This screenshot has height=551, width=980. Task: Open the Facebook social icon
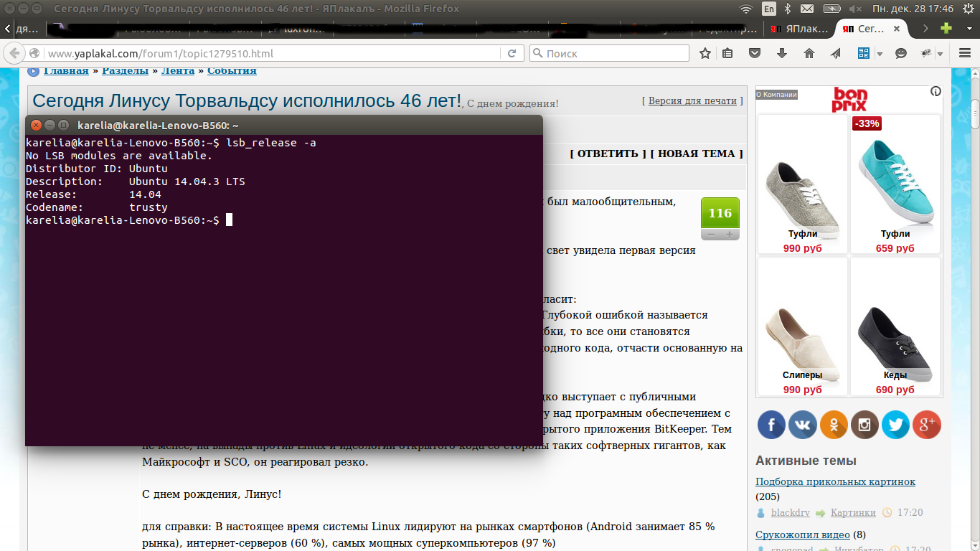click(772, 425)
